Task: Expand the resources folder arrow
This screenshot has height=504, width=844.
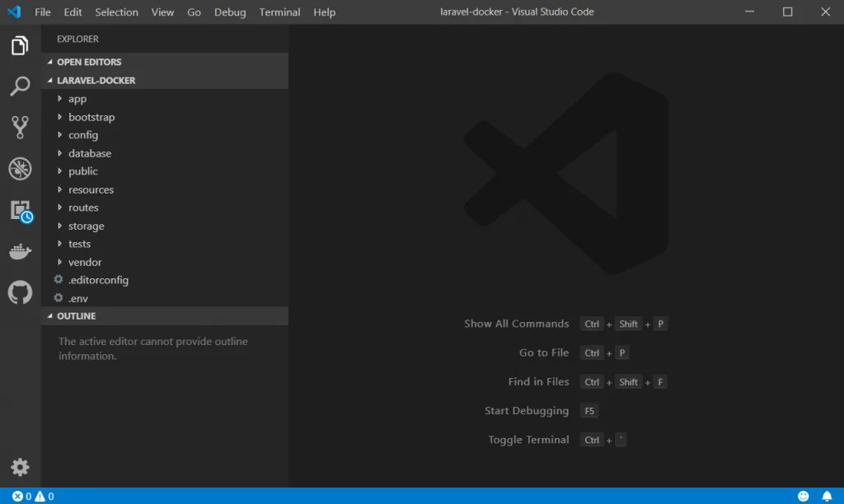Action: point(59,189)
